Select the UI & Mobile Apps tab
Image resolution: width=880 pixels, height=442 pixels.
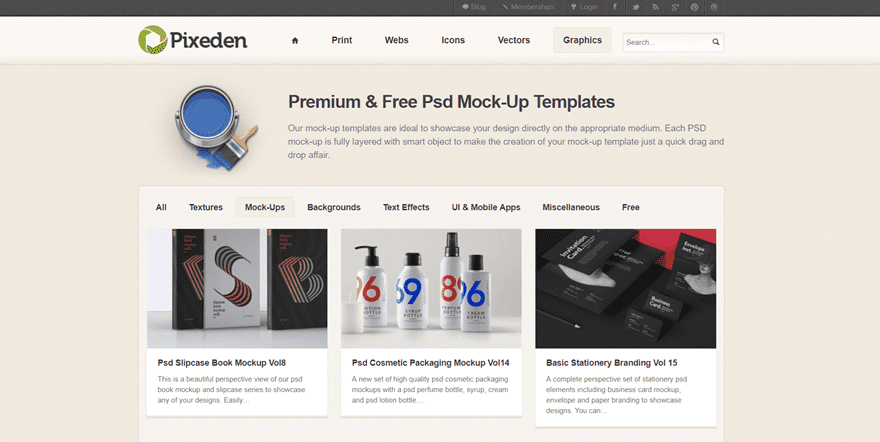point(486,208)
